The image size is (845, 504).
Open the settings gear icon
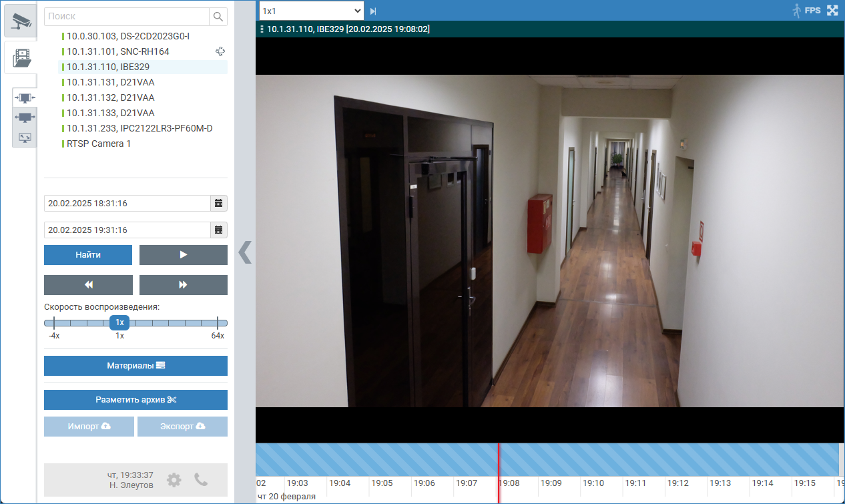coord(174,479)
